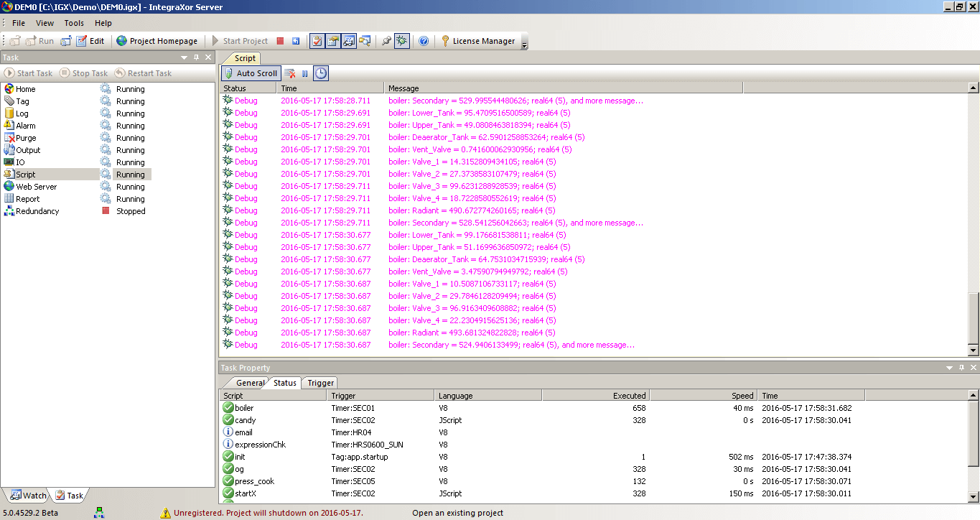Click the blue help question mark icon
Image resolution: width=980 pixels, height=520 pixels.
[x=424, y=41]
